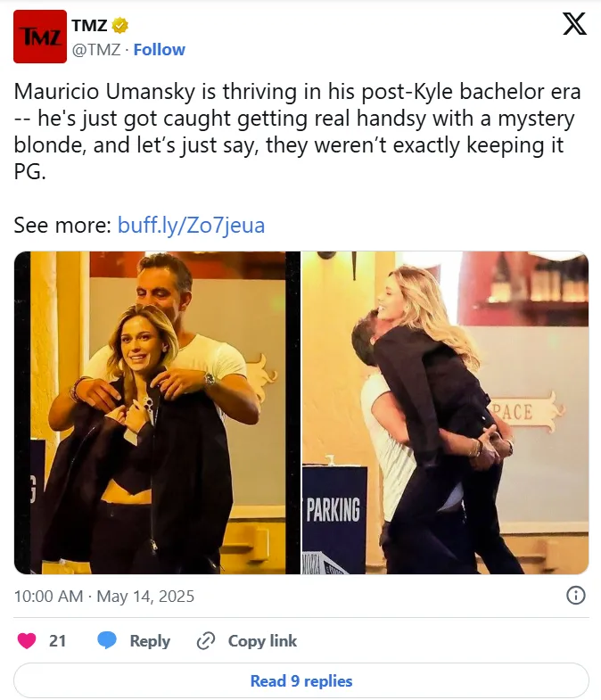Open the @TMZ handle

pos(96,50)
